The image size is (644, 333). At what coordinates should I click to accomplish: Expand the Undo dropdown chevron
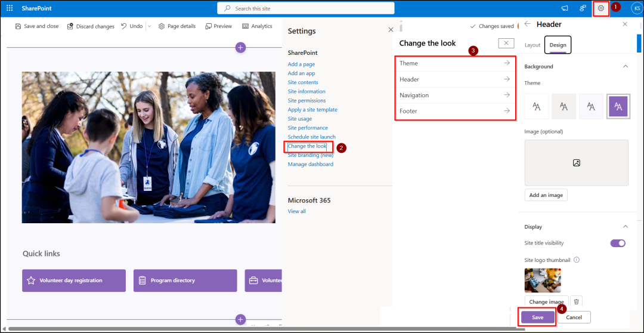point(150,26)
